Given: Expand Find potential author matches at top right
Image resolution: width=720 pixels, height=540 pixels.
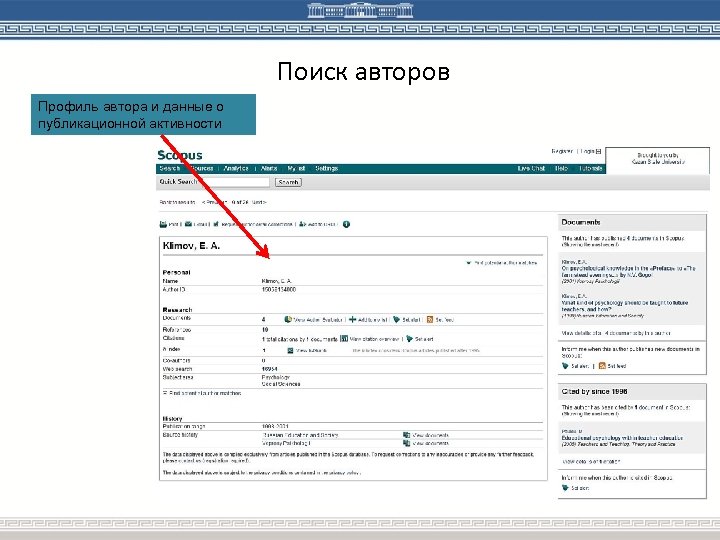Looking at the screenshot, I should [501, 263].
